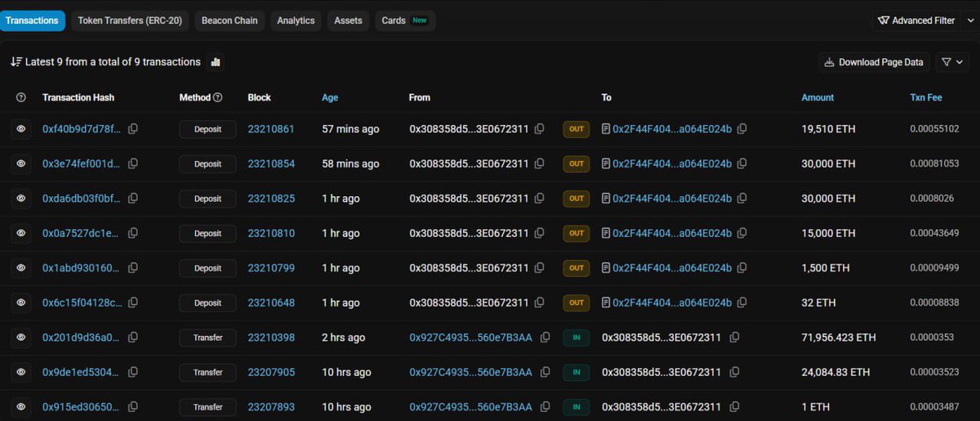This screenshot has height=421, width=980.
Task: Copy From address in block 23210854 row
Action: pos(539,163)
